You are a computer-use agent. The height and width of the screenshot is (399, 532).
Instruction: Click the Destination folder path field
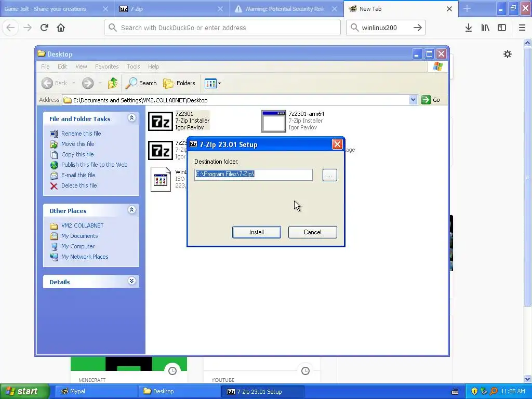pyautogui.click(x=254, y=175)
